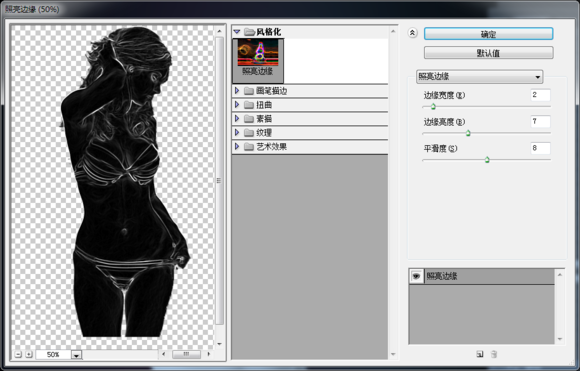This screenshot has height=371, width=580.
Task: Click the 边缘宽度 value input field
Action: pyautogui.click(x=540, y=95)
